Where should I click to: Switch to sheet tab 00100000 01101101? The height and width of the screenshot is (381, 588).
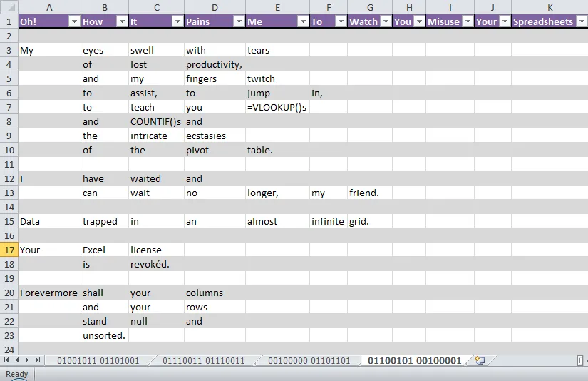309,361
